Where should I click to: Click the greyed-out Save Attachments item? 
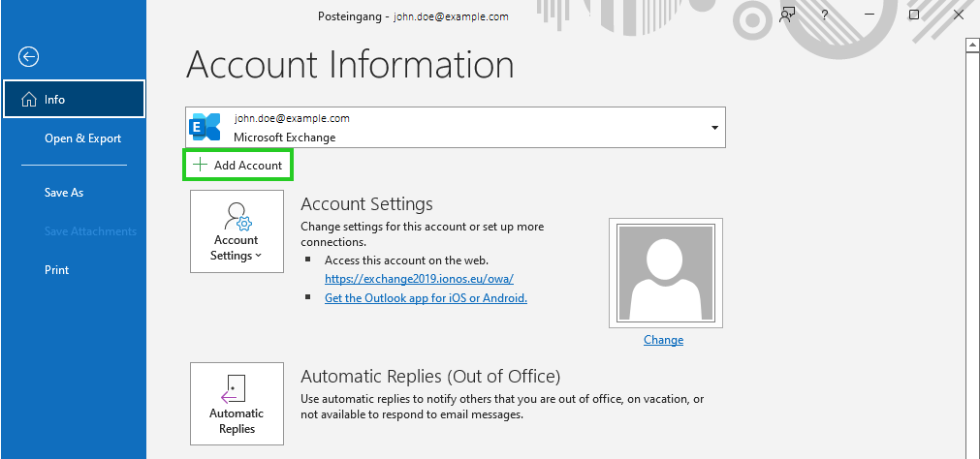90,231
